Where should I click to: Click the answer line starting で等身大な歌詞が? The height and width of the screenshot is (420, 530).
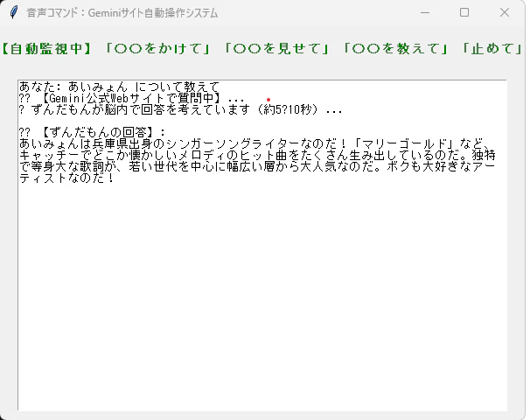pos(257,167)
